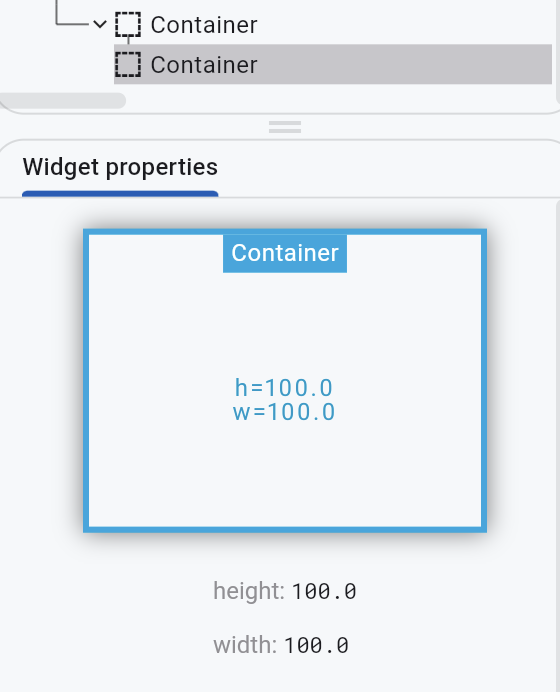Click the widget tree horizontal scrollbar thumb
560x692 pixels.
[x=63, y=101]
